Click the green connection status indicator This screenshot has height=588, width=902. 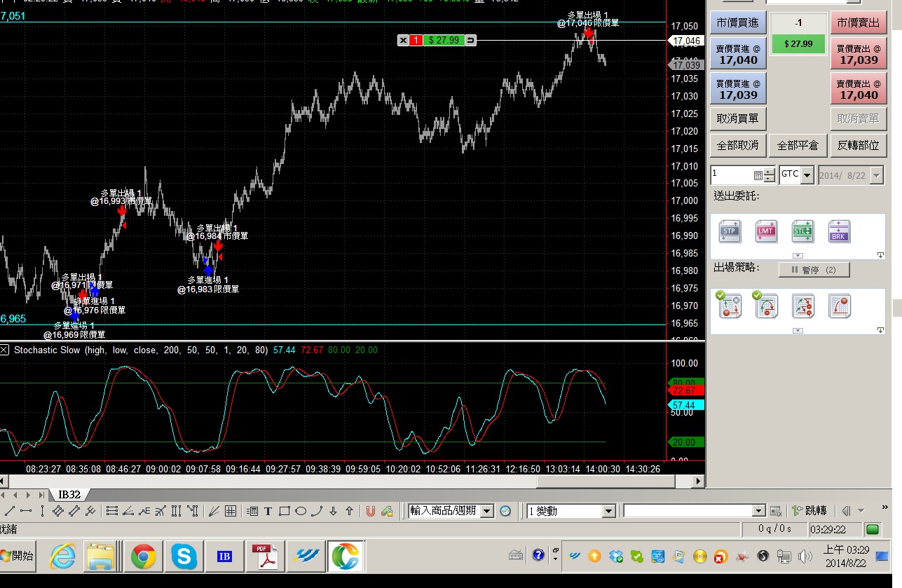pyautogui.click(x=873, y=529)
